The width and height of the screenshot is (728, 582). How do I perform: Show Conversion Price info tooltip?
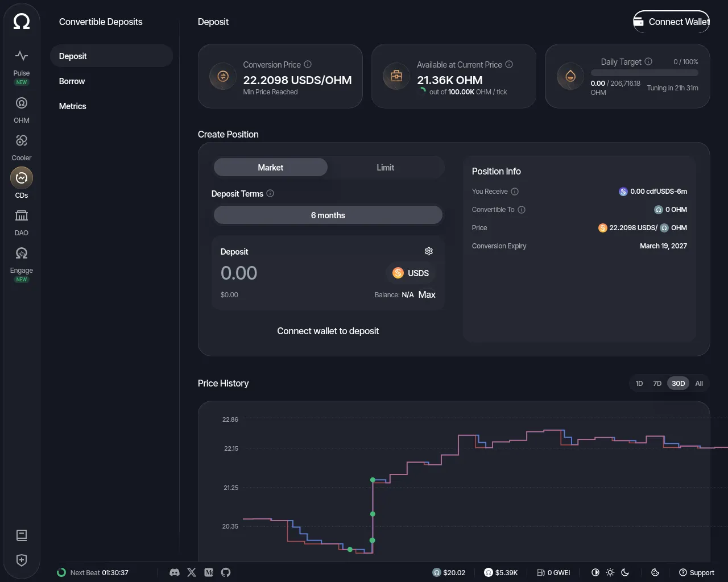point(308,64)
